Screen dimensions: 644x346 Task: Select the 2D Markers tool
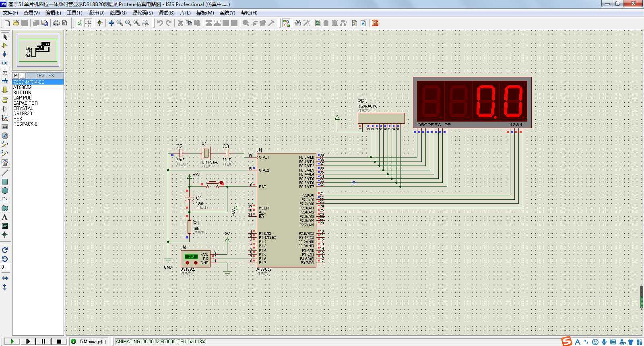pyautogui.click(x=5, y=234)
